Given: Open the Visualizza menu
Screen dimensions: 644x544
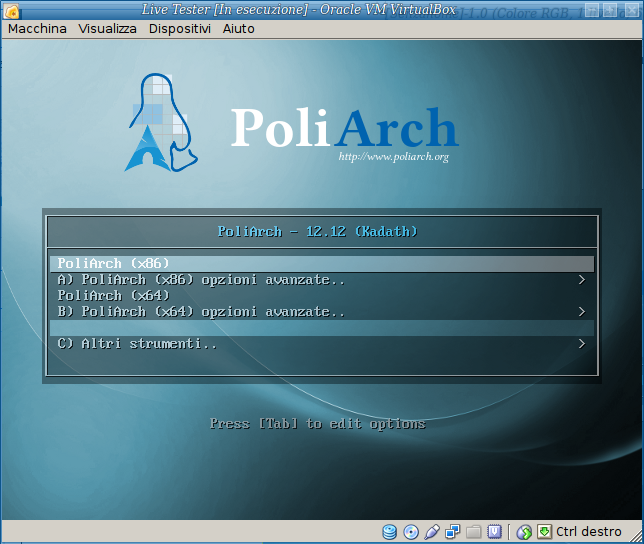Looking at the screenshot, I should click(108, 29).
